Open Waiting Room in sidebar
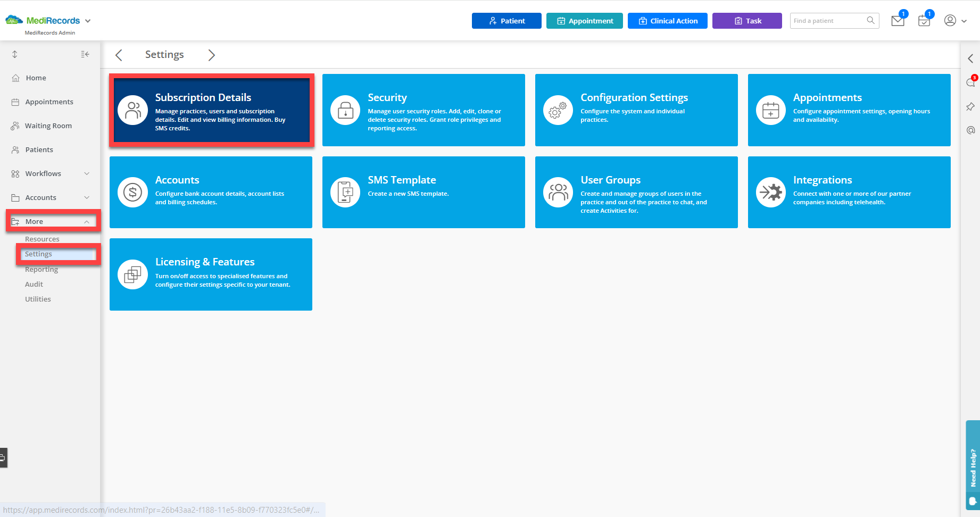980x517 pixels. (x=48, y=126)
